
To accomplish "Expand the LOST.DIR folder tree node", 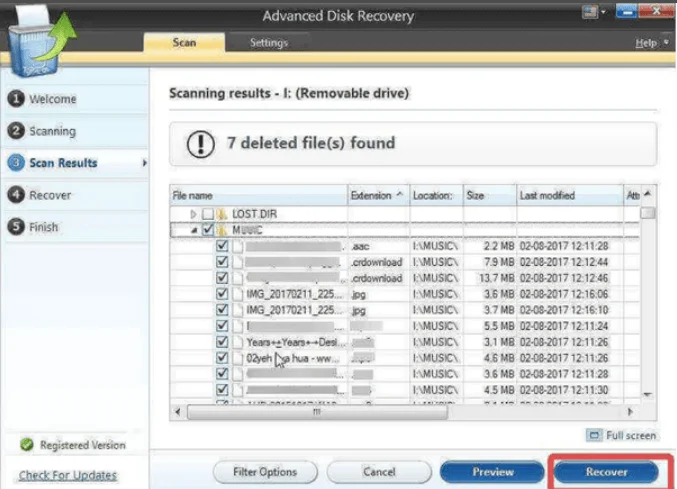I will coord(193,214).
